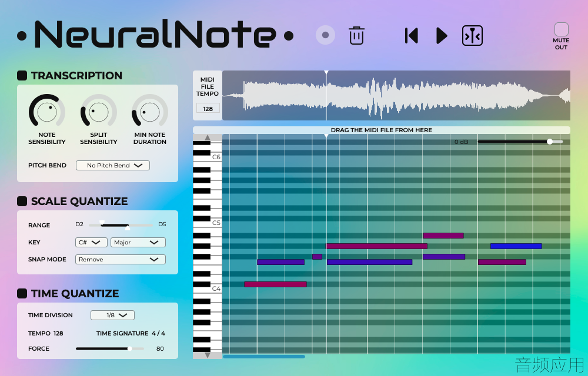Image resolution: width=588 pixels, height=376 pixels.
Task: Click the 0 dB label
Action: (x=461, y=142)
